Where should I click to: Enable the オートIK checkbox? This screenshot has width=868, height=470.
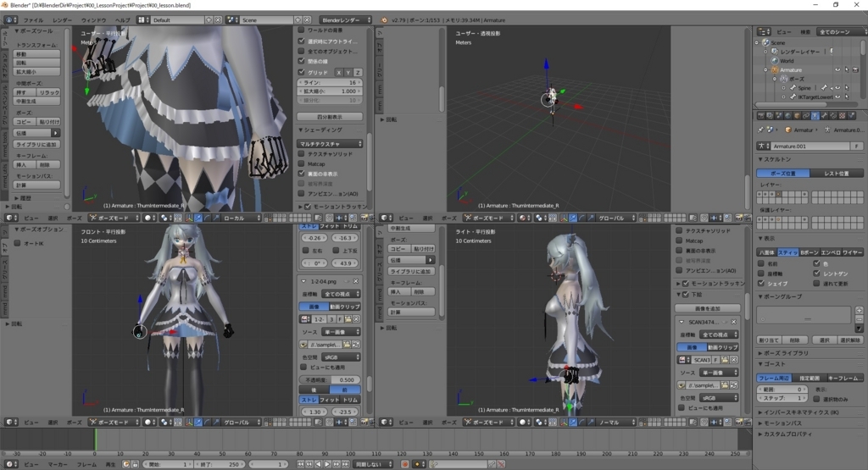(17, 243)
